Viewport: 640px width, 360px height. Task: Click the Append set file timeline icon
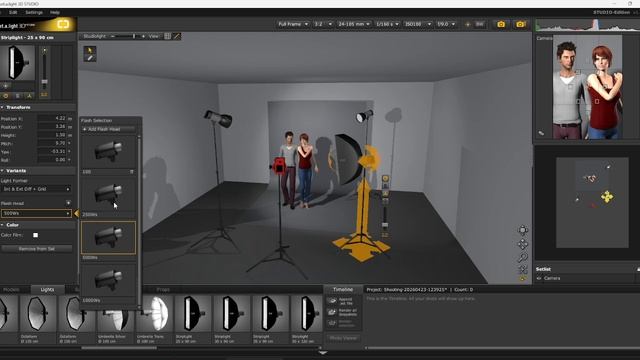tap(332, 301)
